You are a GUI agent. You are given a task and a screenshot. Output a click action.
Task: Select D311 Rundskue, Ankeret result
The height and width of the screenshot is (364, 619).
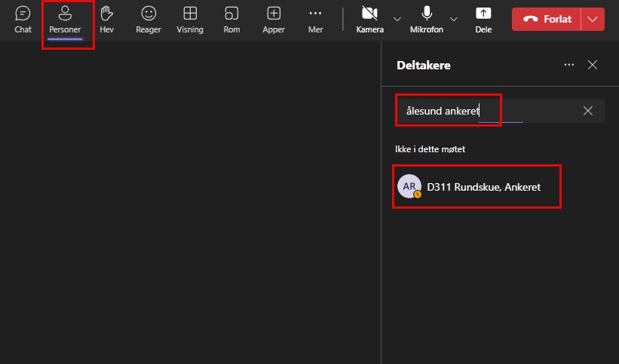(477, 187)
